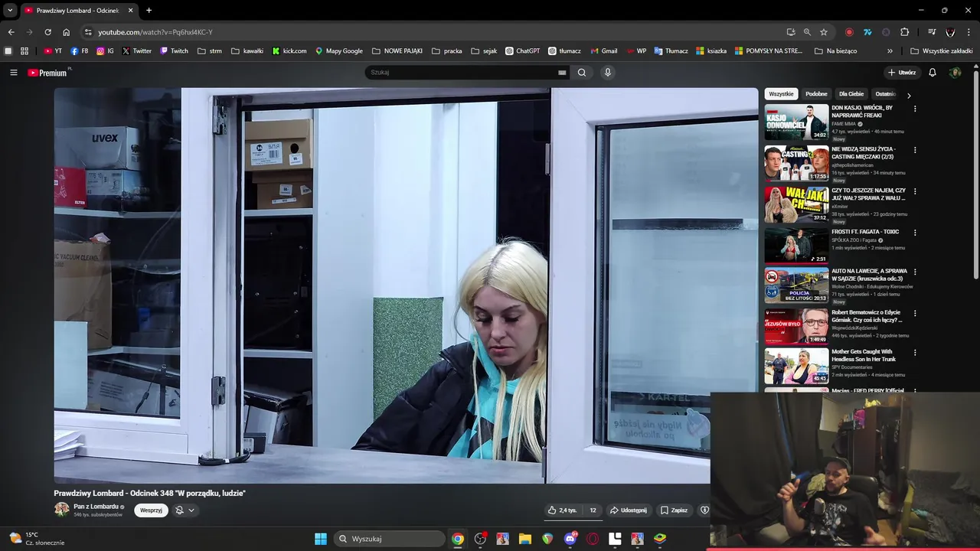Go to YouTube Premium home logo
This screenshot has width=980, height=551.
coord(47,73)
